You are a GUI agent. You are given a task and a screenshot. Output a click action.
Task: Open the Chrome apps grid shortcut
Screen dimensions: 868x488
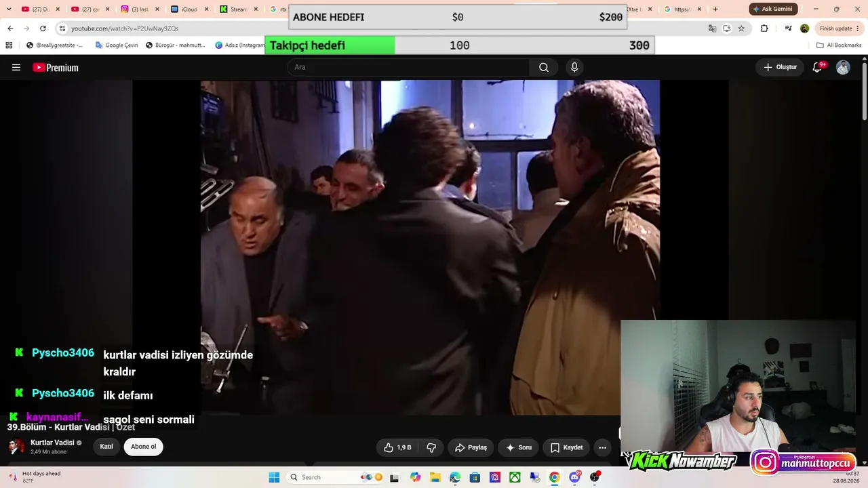[9, 45]
